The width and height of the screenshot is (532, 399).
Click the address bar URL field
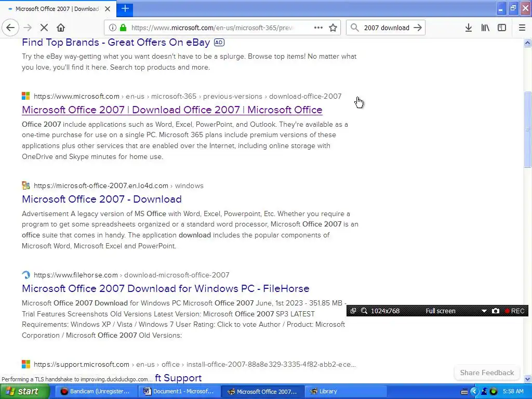(212, 28)
